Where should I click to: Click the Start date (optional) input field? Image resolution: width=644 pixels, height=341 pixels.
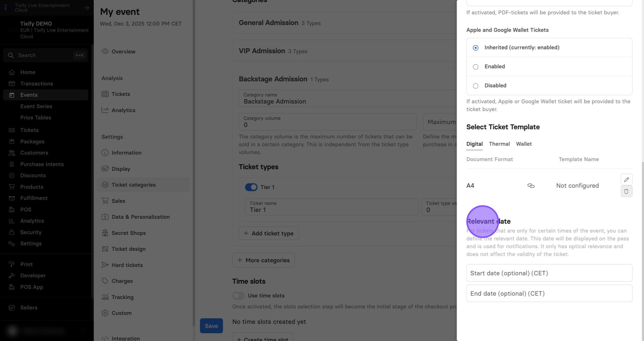point(549,273)
